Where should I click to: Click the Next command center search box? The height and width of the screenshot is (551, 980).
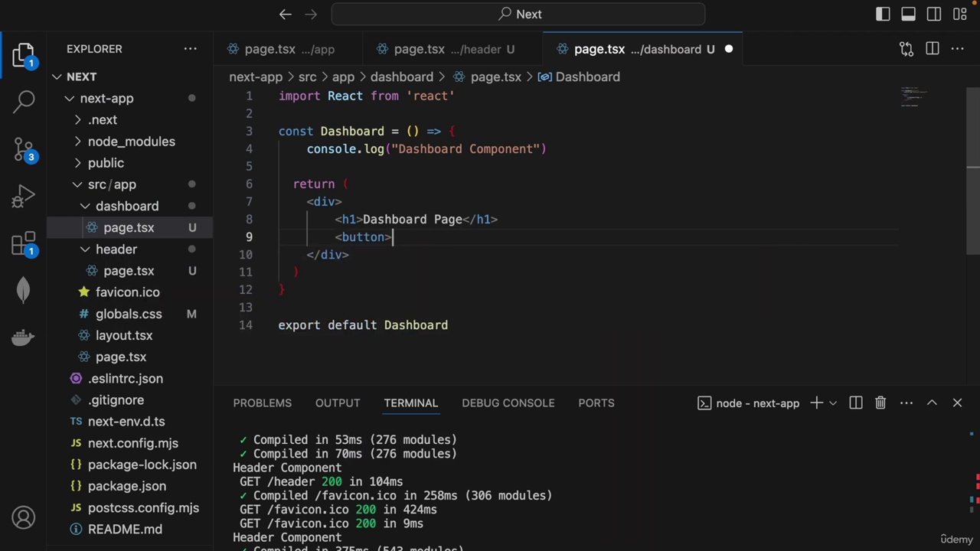click(x=518, y=14)
